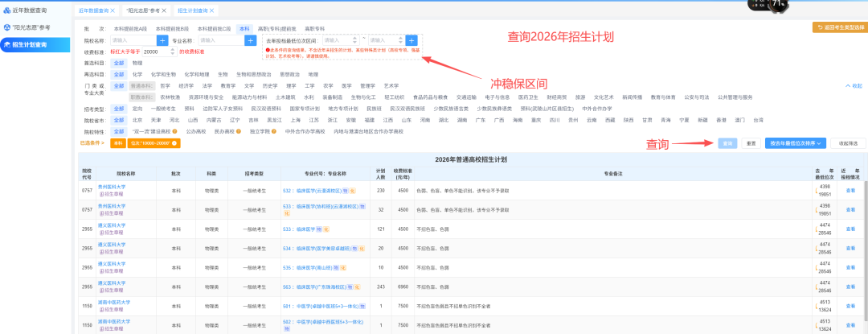This screenshot has height=334, width=868.
Task: Select 全部 in the 院校省市 row
Action: click(x=119, y=120)
